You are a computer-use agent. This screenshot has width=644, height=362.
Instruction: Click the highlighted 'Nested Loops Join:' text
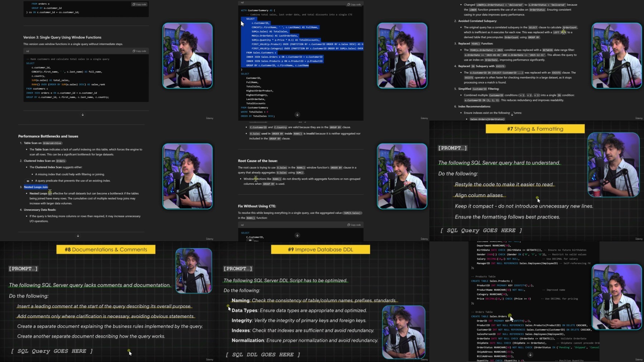click(x=36, y=187)
